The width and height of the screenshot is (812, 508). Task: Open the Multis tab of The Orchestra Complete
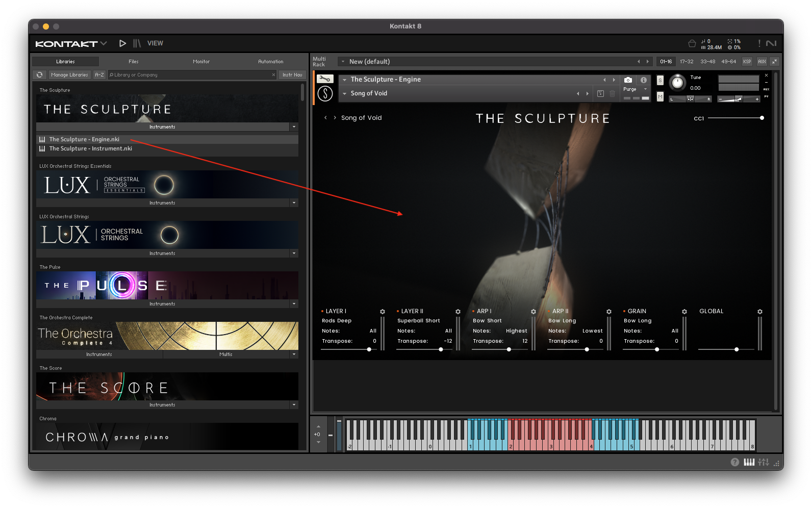pyautogui.click(x=226, y=354)
